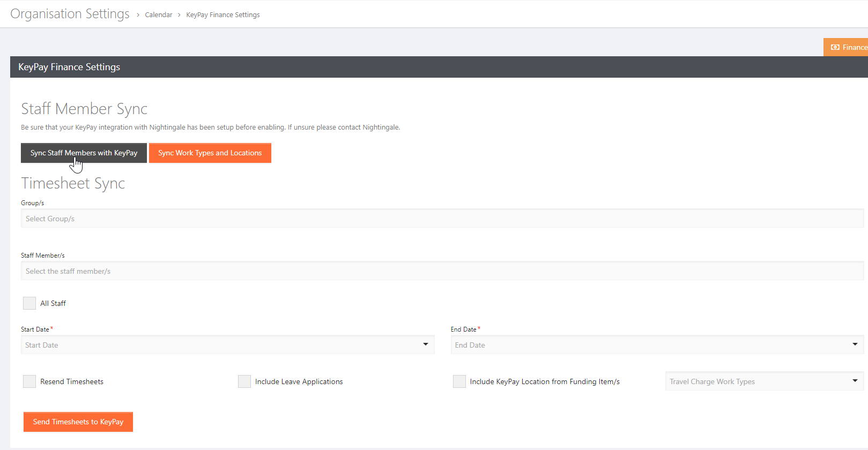Click the 'Be sure that your KeyPay integration' notice

[211, 127]
